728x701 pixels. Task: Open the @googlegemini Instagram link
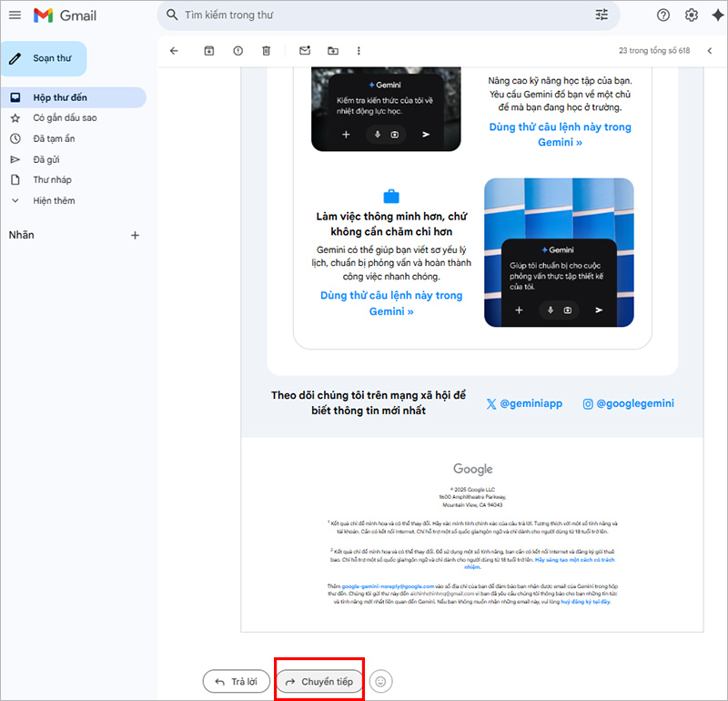coord(629,403)
